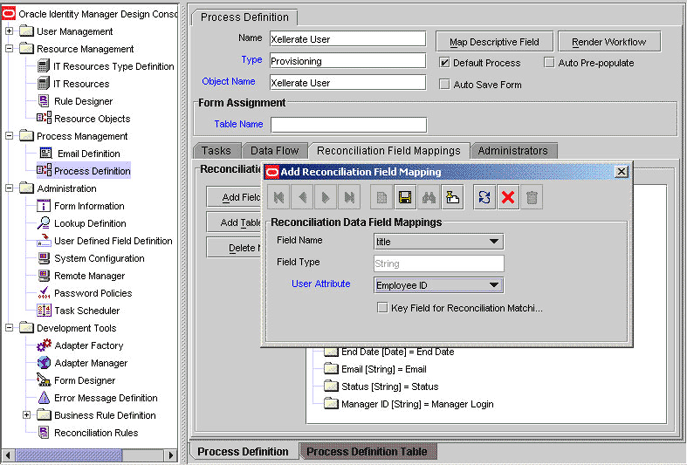
Task: Open Lookup Definition in the tree
Action: point(82,224)
